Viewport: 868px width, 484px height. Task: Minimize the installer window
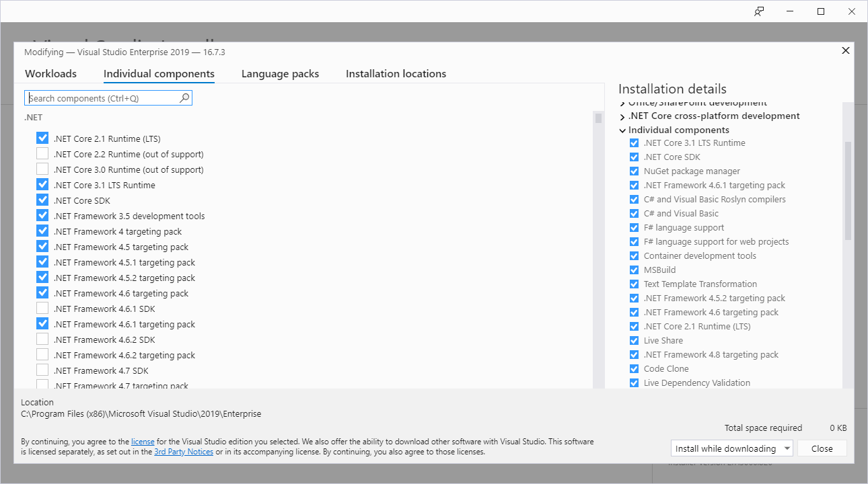coord(790,11)
